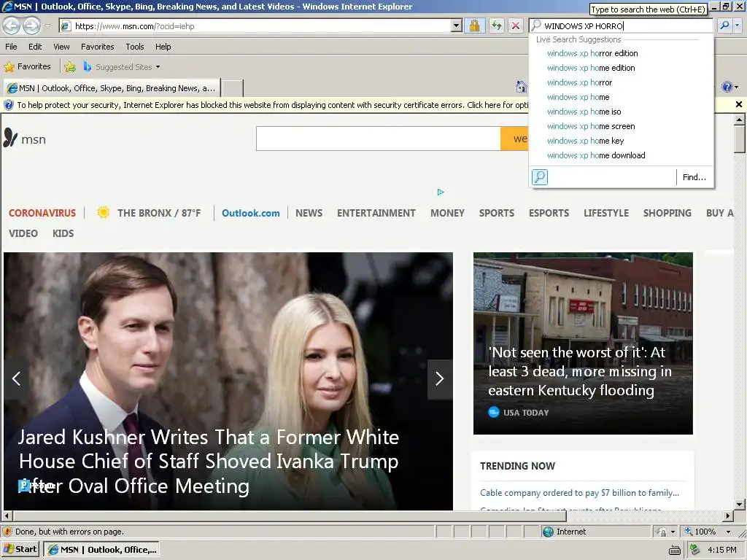This screenshot has height=560, width=747.
Task: Open the ESPORTS section
Action: [x=549, y=214]
